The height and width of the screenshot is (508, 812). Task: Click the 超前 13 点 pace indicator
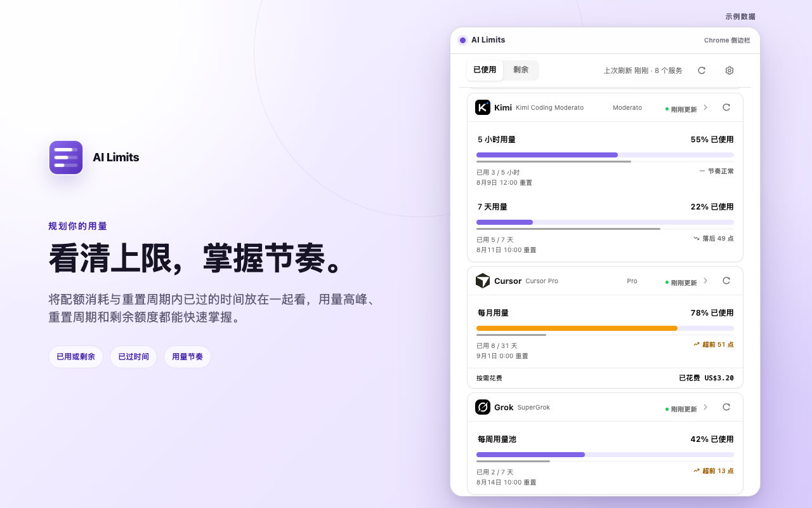714,471
